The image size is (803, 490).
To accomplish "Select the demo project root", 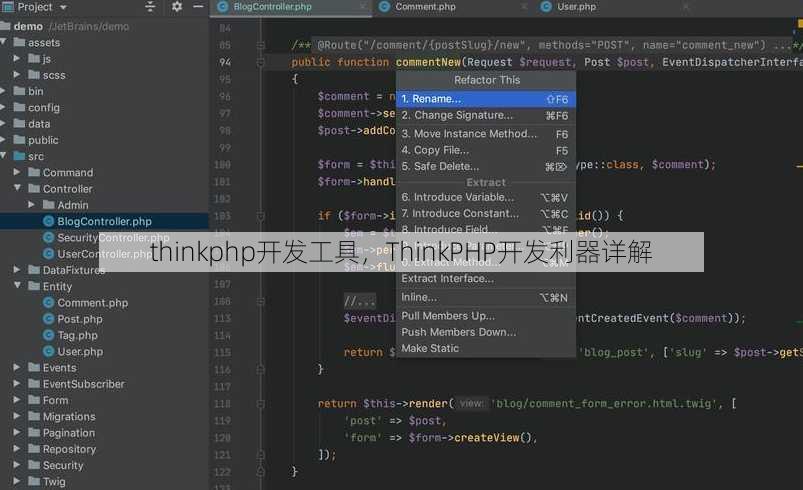I will click(28, 26).
